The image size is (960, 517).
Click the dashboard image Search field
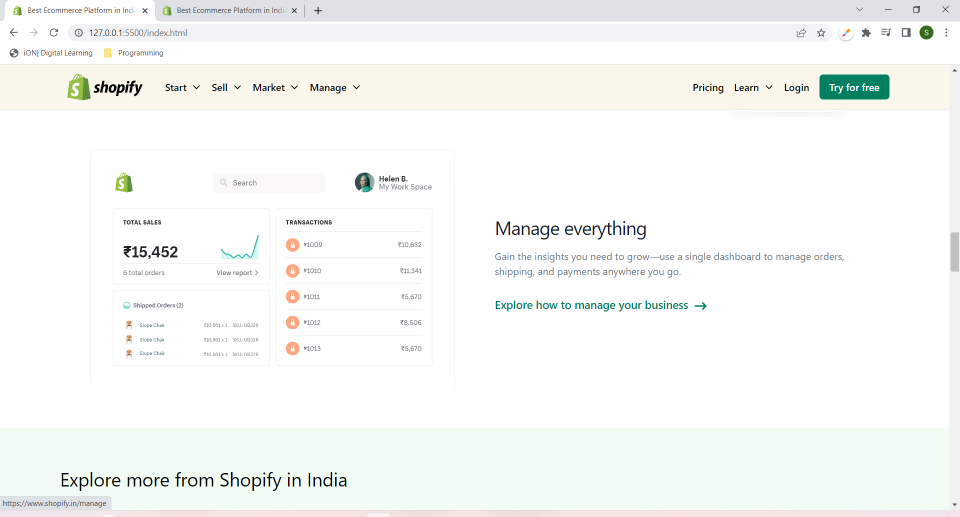tap(269, 183)
